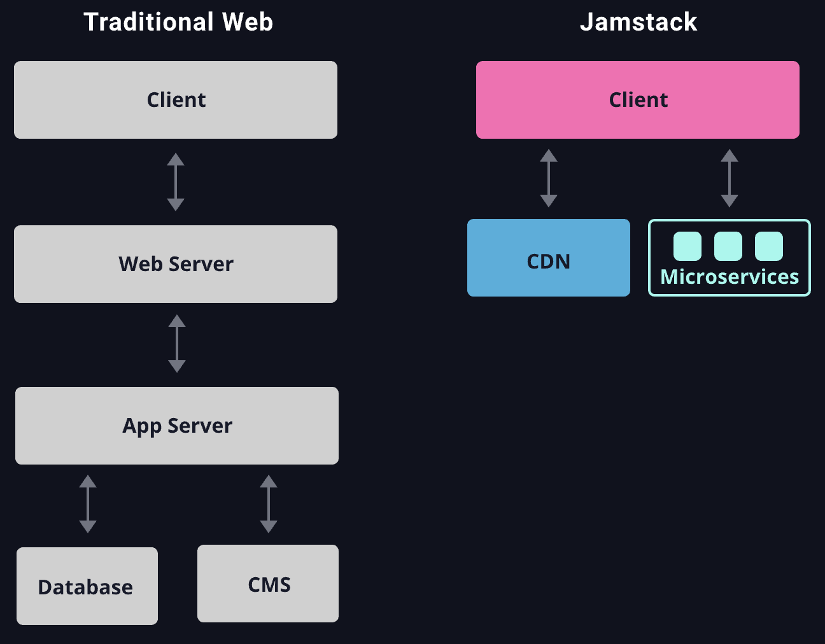Viewport: 825px width, 644px height.
Task: Click the arrow between gray Client and Web Server
Action: (176, 182)
